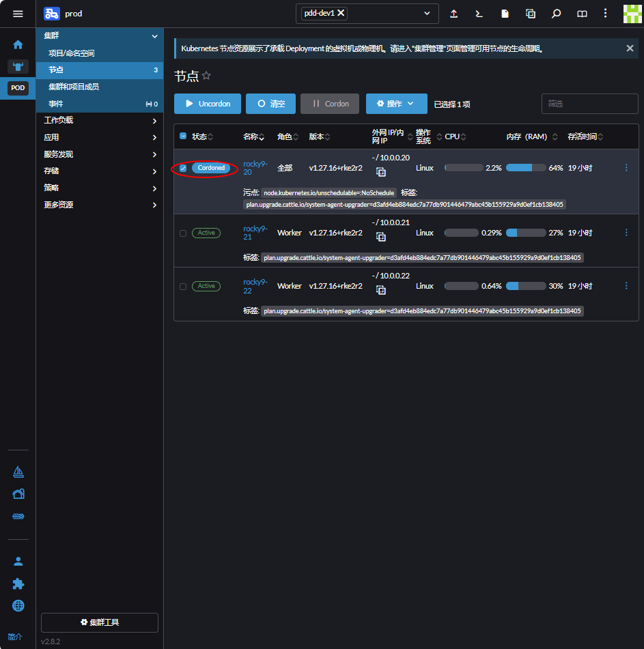The height and width of the screenshot is (649, 644).
Task: Expand the 更多资源 sidebar section
Action: click(154, 205)
